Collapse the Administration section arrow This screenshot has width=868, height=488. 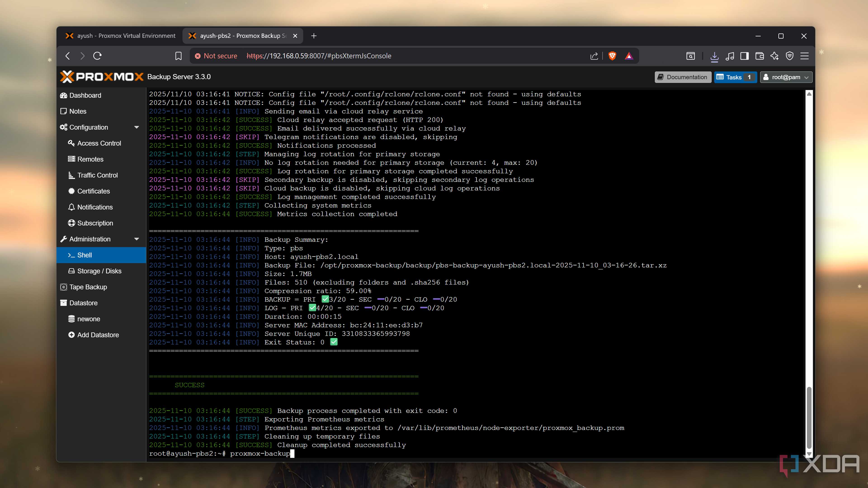click(137, 239)
